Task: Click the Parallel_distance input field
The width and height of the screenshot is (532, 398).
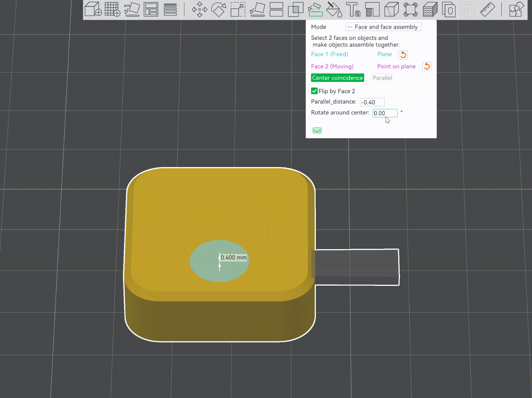Action: pyautogui.click(x=372, y=102)
